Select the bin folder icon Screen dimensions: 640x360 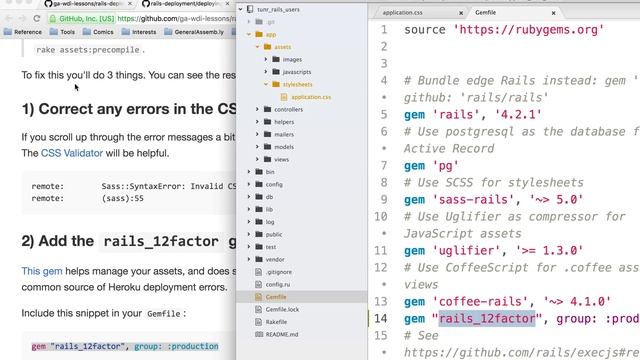[x=259, y=172]
